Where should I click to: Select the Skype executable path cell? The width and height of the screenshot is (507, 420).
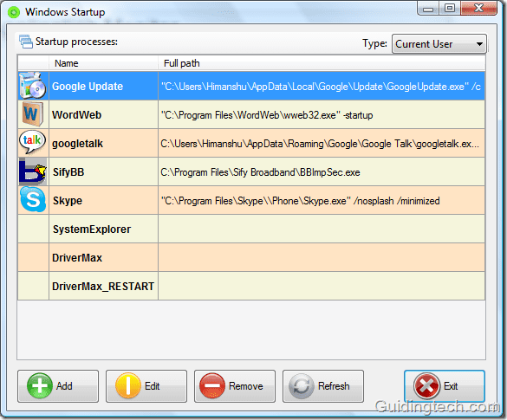(x=322, y=201)
